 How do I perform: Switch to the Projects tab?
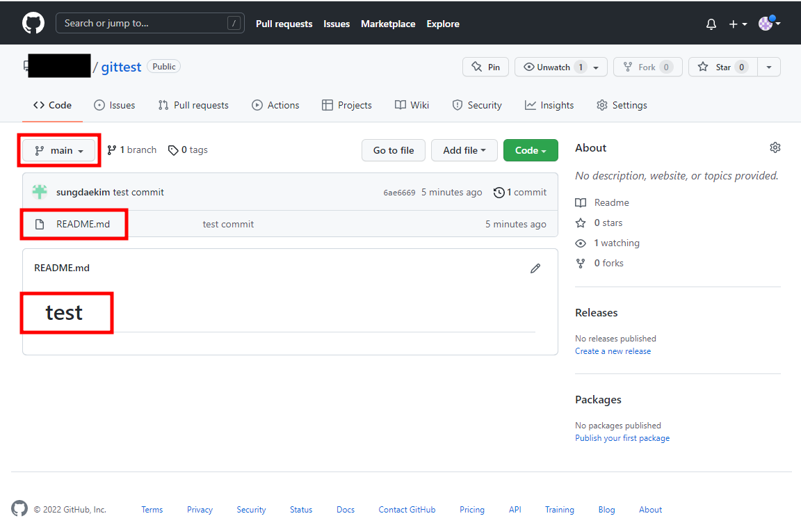tap(347, 105)
